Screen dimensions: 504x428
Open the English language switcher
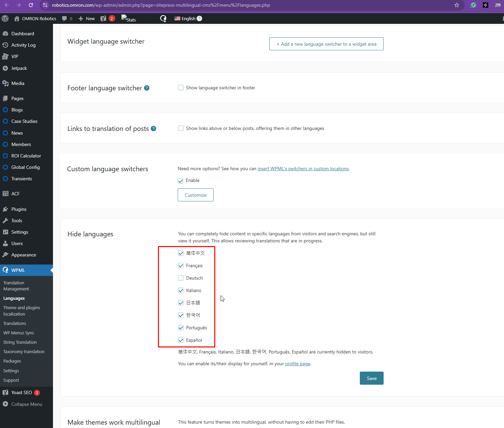[x=185, y=18]
